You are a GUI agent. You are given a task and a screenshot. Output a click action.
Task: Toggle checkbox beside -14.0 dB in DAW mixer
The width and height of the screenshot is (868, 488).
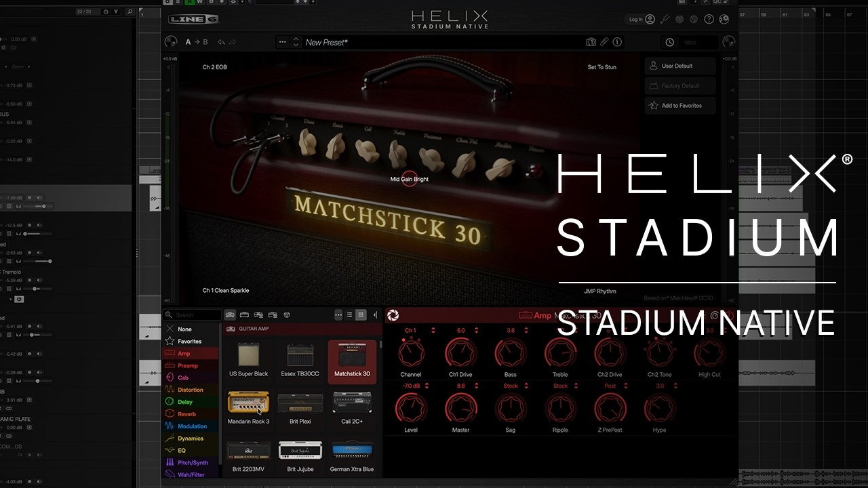coord(29,159)
